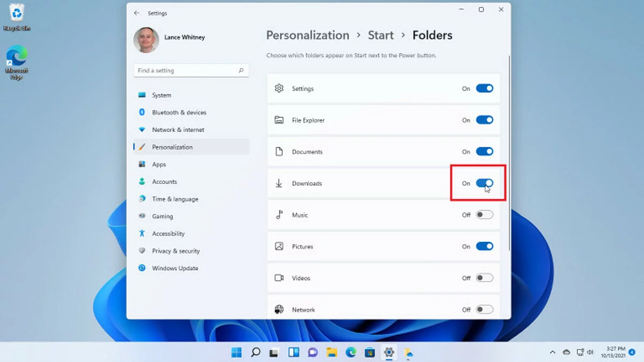The height and width of the screenshot is (362, 644).
Task: Show hidden icons via system tray chevron
Action: pyautogui.click(x=552, y=352)
